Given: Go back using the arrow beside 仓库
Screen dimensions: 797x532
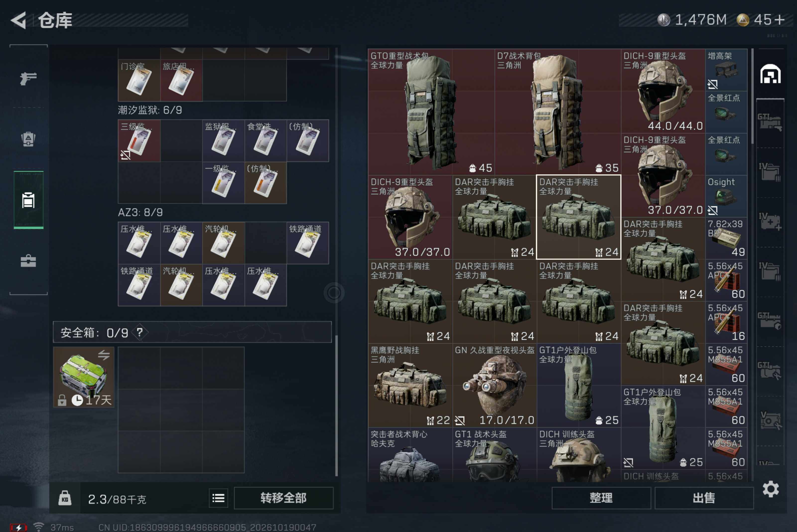Looking at the screenshot, I should point(18,20).
